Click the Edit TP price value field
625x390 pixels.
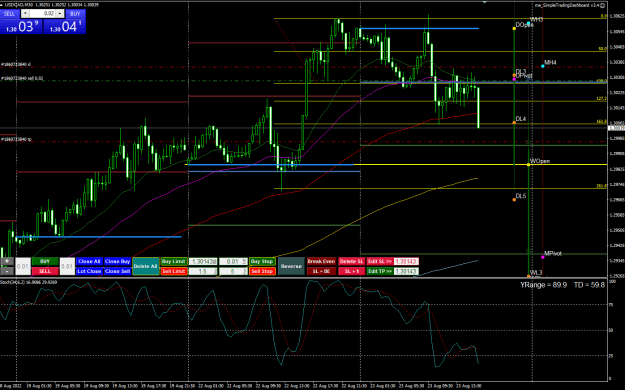406,271
